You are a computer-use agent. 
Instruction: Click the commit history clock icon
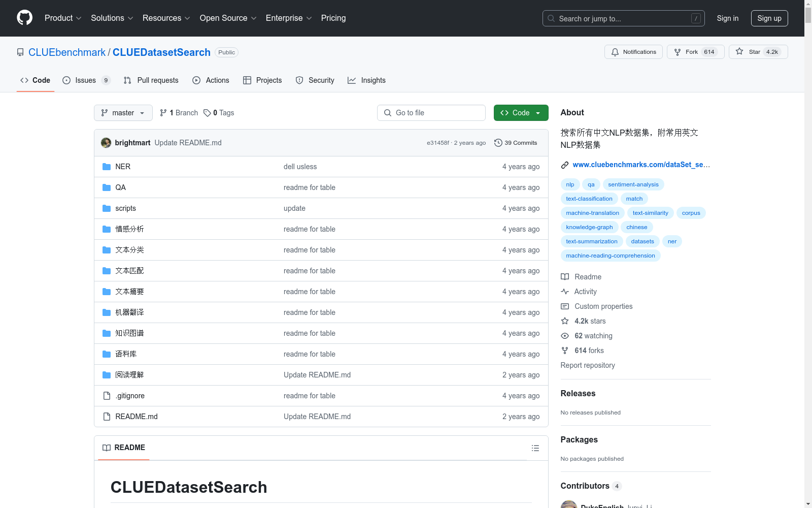pos(498,143)
